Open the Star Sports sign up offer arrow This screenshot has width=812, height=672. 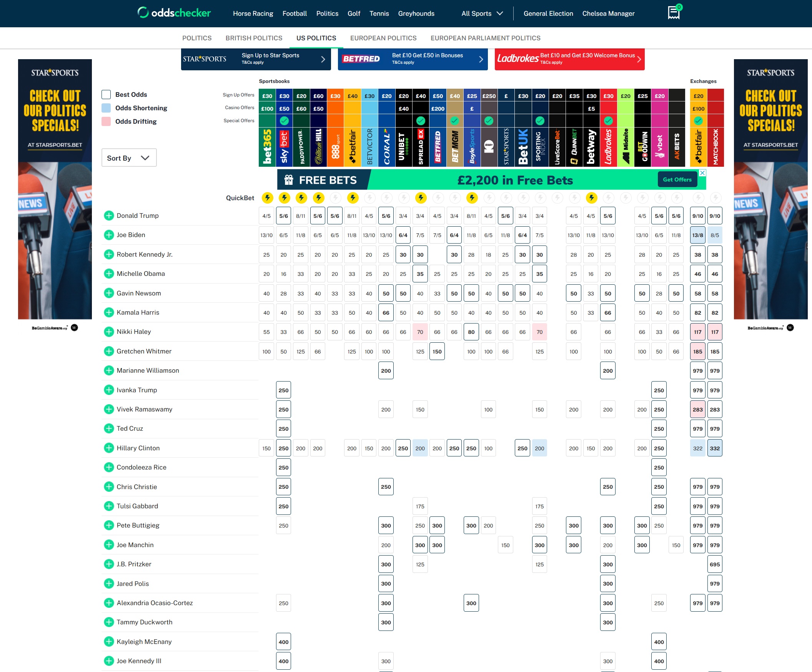(323, 59)
